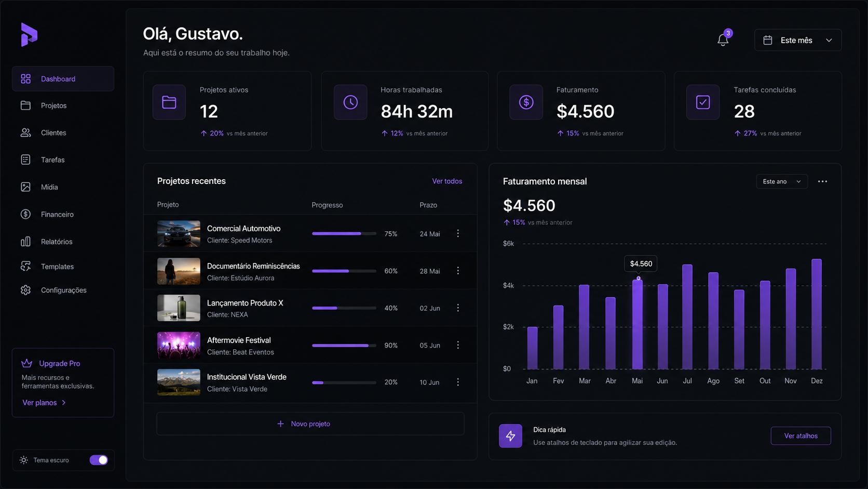The height and width of the screenshot is (489, 868).
Task: Click the '84h 32m' hours value
Action: (x=417, y=111)
